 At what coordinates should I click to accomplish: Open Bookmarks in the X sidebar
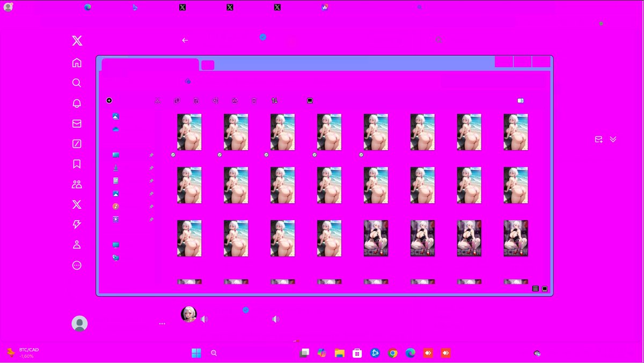(x=77, y=164)
